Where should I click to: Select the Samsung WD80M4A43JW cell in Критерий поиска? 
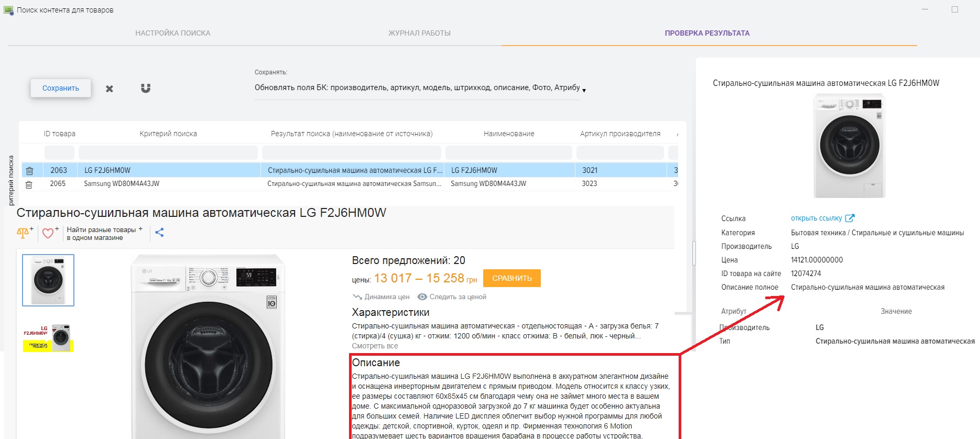(x=169, y=184)
